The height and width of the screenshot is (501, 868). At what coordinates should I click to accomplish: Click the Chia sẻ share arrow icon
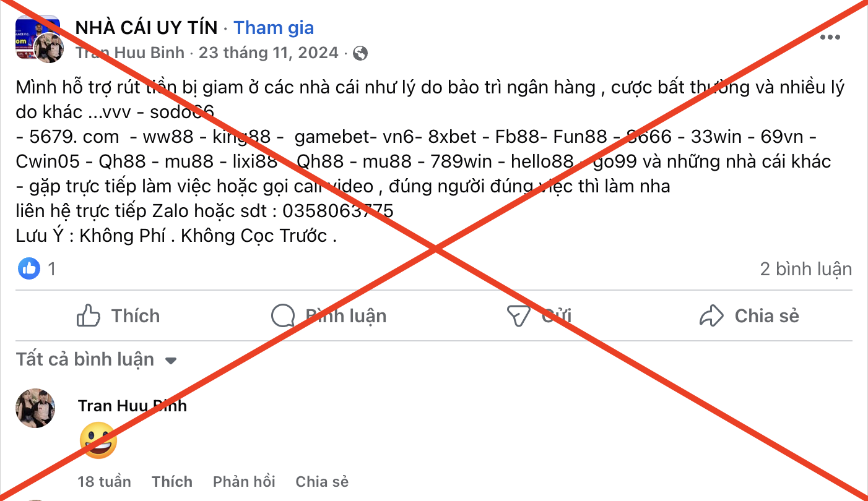tap(711, 316)
